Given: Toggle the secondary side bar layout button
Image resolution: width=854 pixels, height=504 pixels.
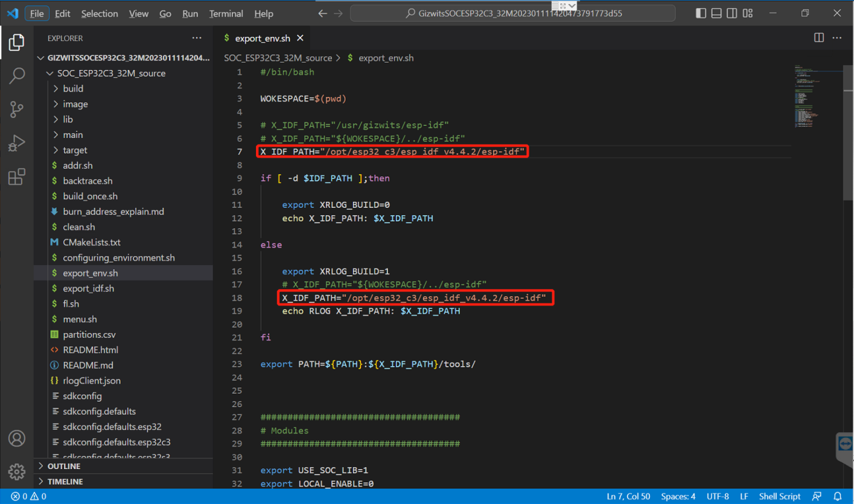Looking at the screenshot, I should [731, 13].
